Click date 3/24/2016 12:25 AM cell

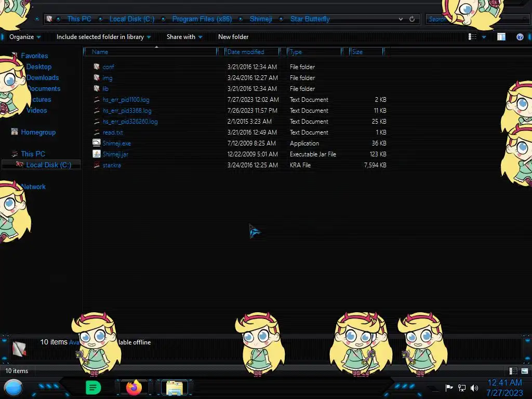(252, 165)
